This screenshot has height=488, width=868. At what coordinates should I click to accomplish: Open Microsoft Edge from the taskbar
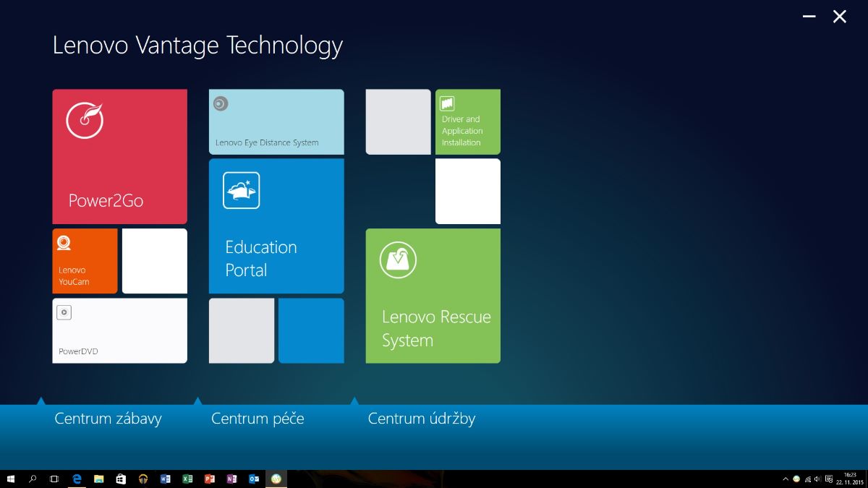(x=77, y=479)
